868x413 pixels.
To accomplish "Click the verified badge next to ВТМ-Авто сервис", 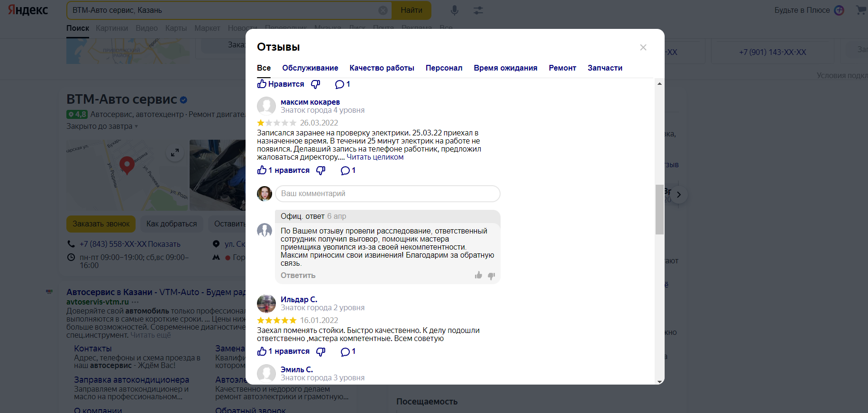I will click(183, 100).
